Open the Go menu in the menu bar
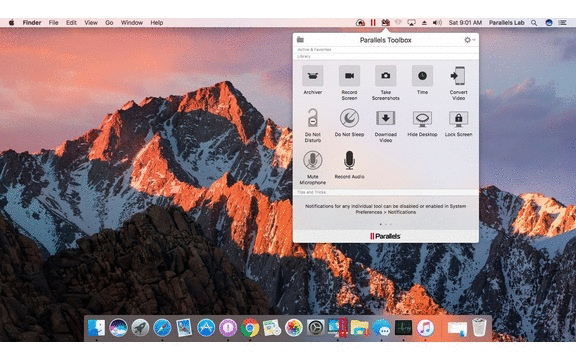 (x=109, y=23)
